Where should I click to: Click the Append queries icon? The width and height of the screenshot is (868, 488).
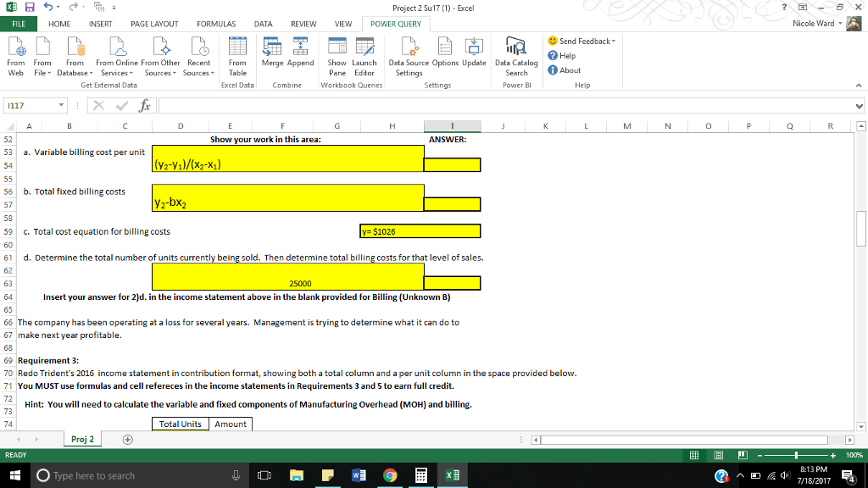tap(303, 58)
